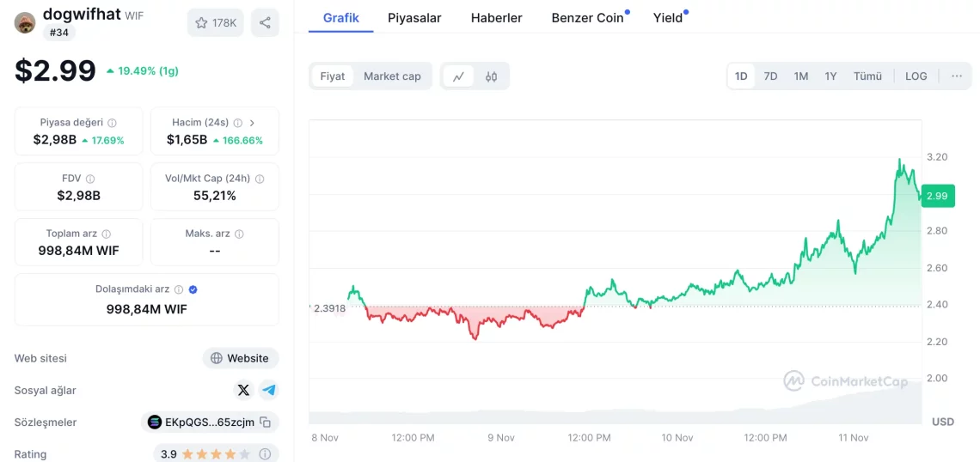This screenshot has height=462, width=980.
Task: Select the Tümü time range button
Action: coord(867,76)
